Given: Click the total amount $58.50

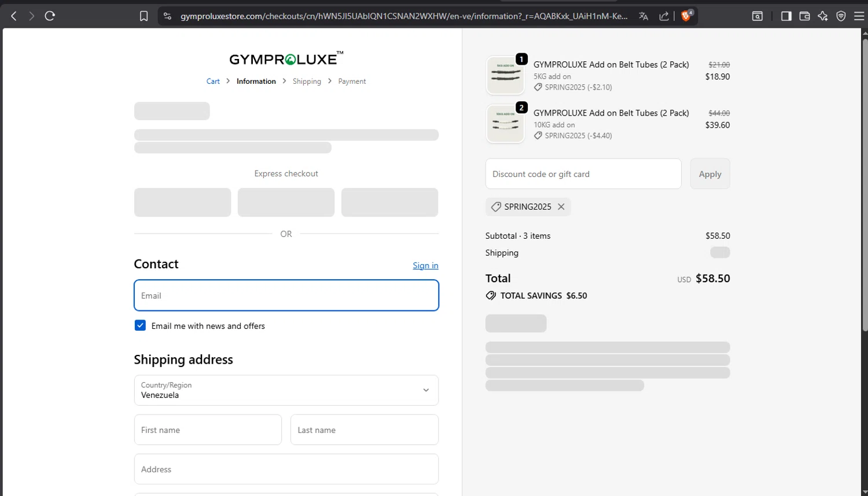Looking at the screenshot, I should click(x=713, y=279).
